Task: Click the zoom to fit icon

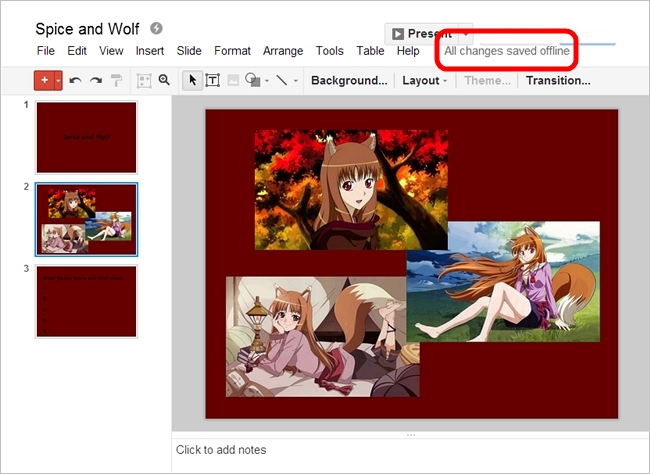Action: click(143, 80)
